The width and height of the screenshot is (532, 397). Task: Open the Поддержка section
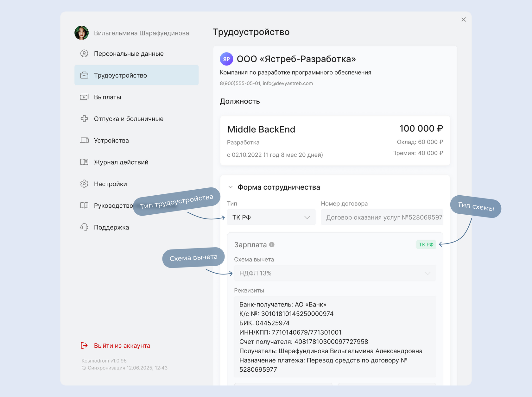[x=136, y=227]
